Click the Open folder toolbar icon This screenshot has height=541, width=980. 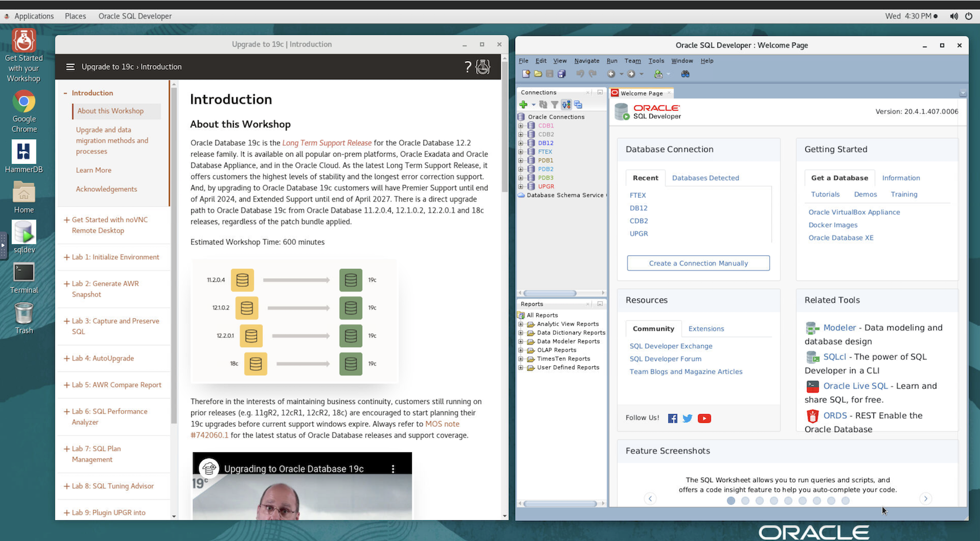click(x=538, y=74)
